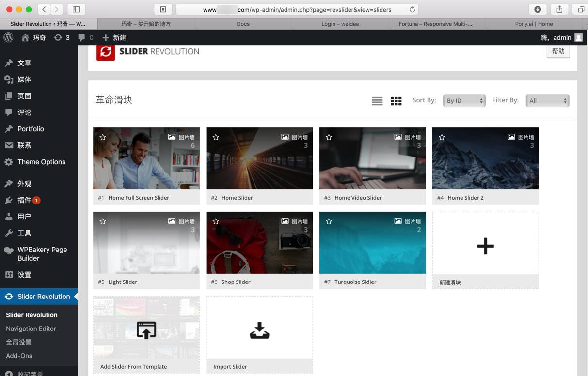Switch to Pony.ai | Home tab

(534, 24)
